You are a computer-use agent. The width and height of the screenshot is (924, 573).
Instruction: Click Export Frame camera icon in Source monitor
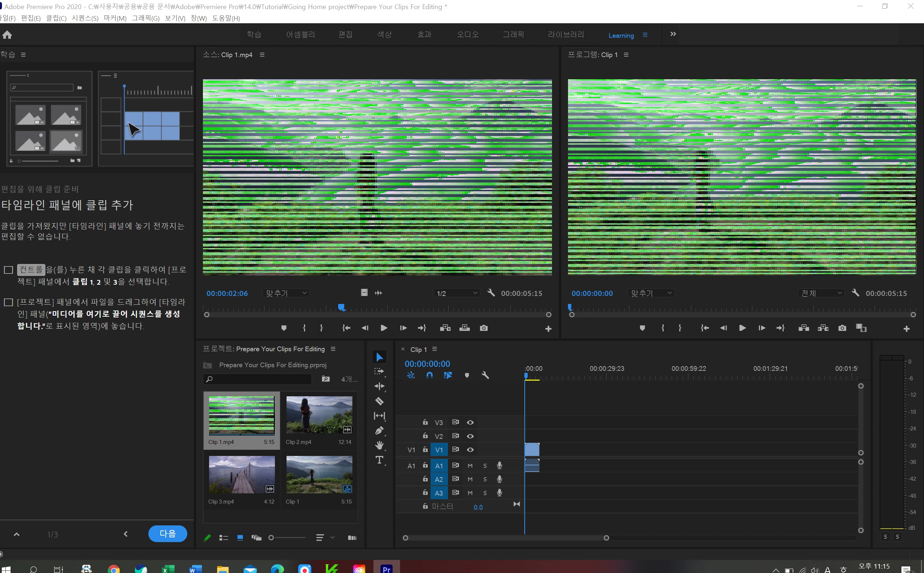tap(484, 328)
